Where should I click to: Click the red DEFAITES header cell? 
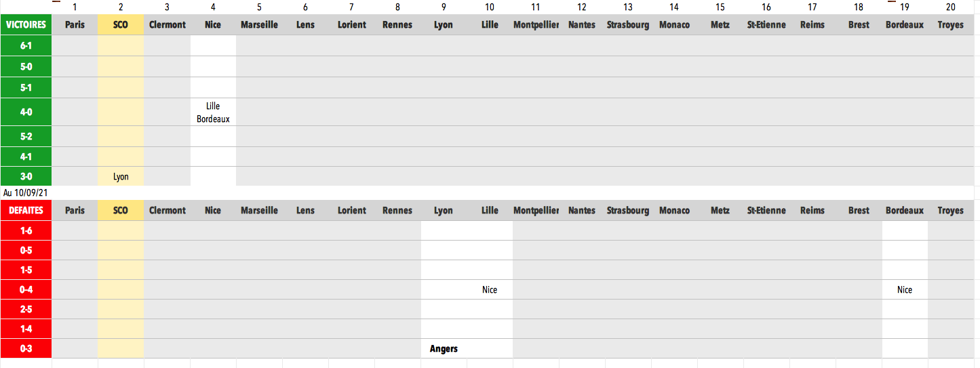point(26,211)
